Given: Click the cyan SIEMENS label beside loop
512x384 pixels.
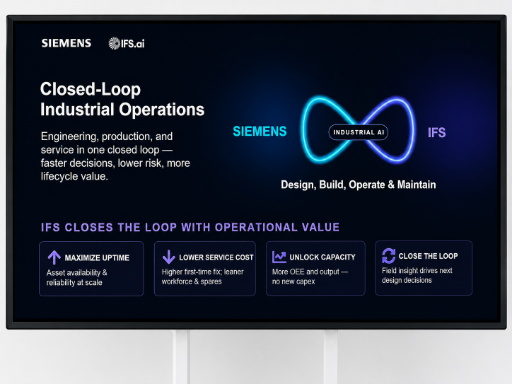Looking at the screenshot, I should 260,131.
